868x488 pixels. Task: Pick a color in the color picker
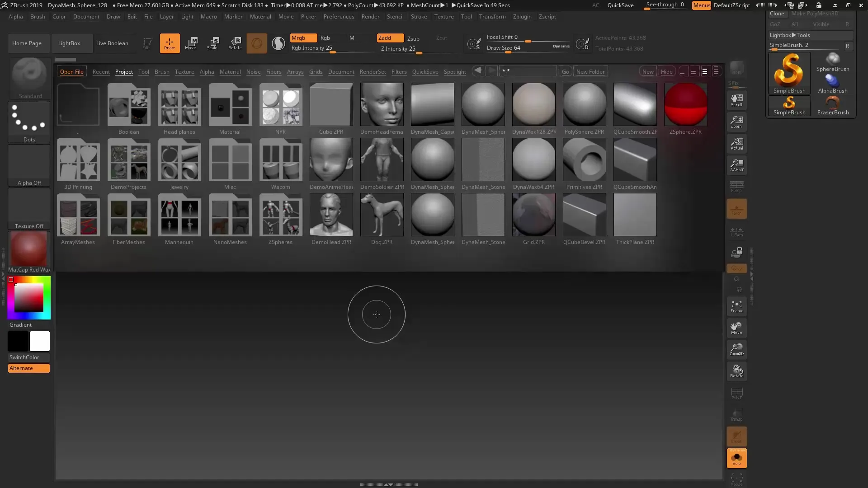pyautogui.click(x=29, y=298)
